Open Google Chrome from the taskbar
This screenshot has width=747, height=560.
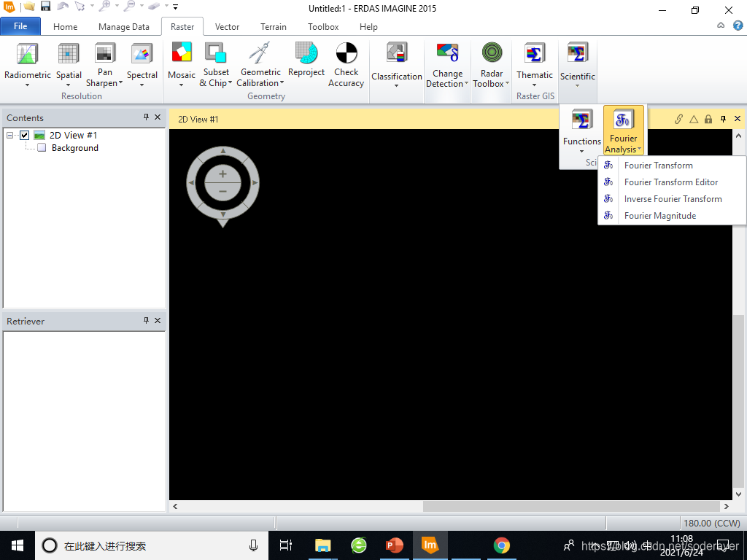click(501, 545)
